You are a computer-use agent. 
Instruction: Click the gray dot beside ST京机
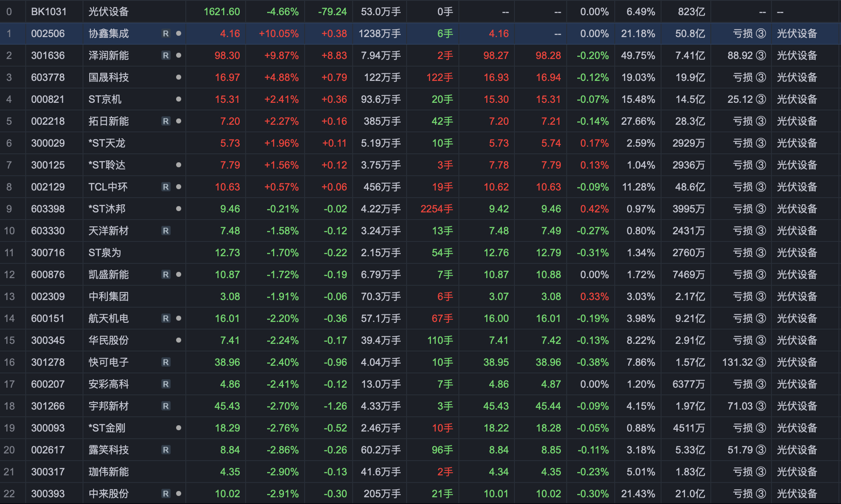click(x=179, y=99)
